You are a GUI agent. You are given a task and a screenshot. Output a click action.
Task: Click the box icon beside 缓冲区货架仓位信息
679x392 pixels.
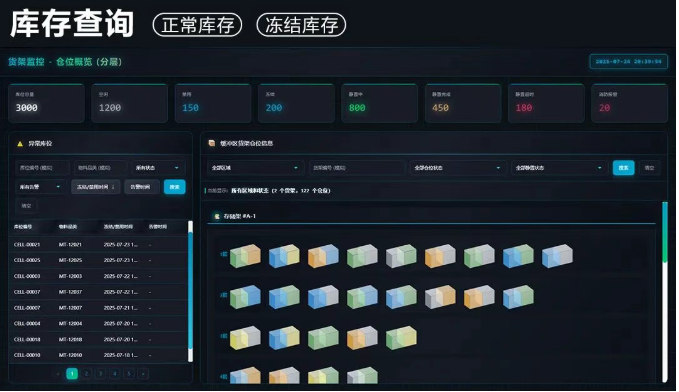212,143
